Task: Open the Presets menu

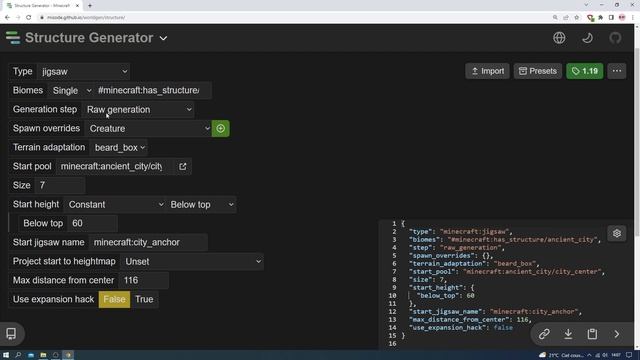Action: coord(538,71)
